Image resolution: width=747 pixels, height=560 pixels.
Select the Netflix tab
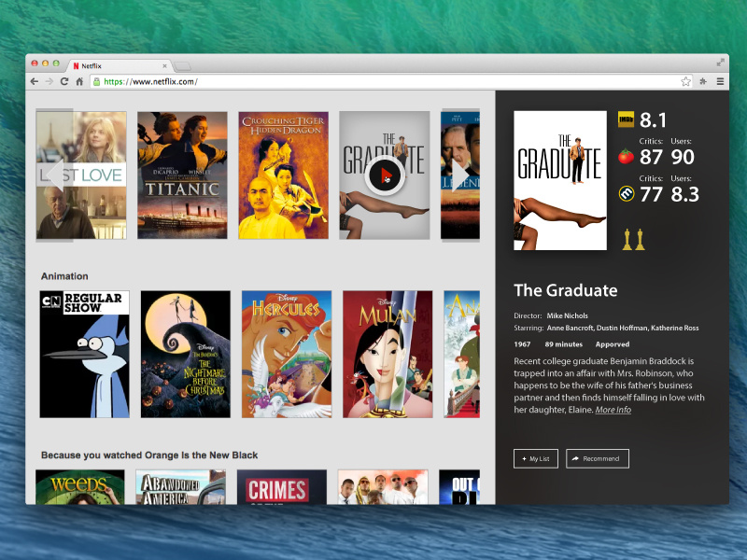120,65
